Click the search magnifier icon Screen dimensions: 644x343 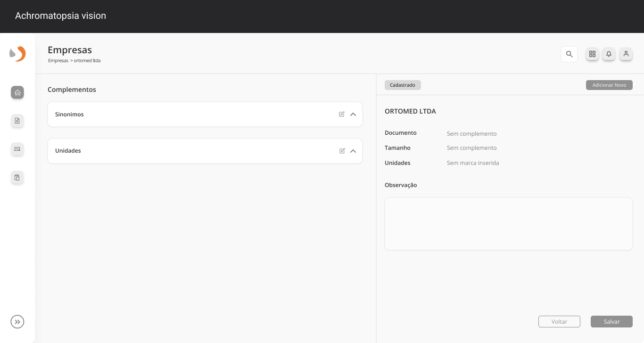point(569,54)
